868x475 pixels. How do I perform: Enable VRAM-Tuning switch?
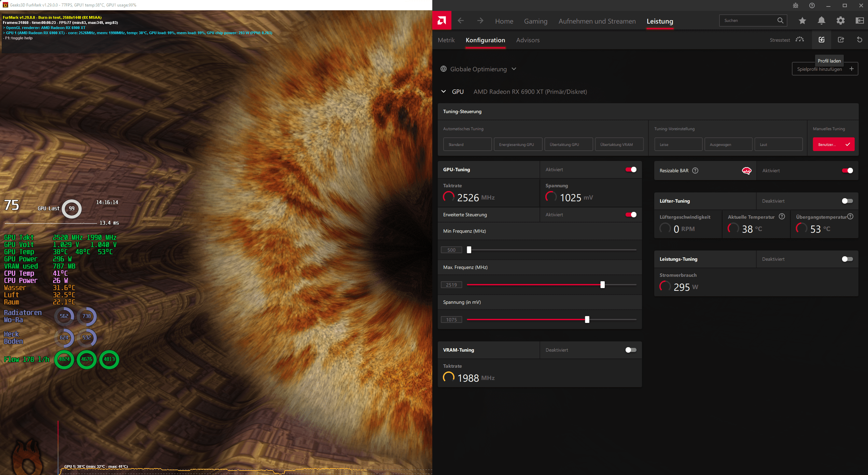click(x=631, y=350)
